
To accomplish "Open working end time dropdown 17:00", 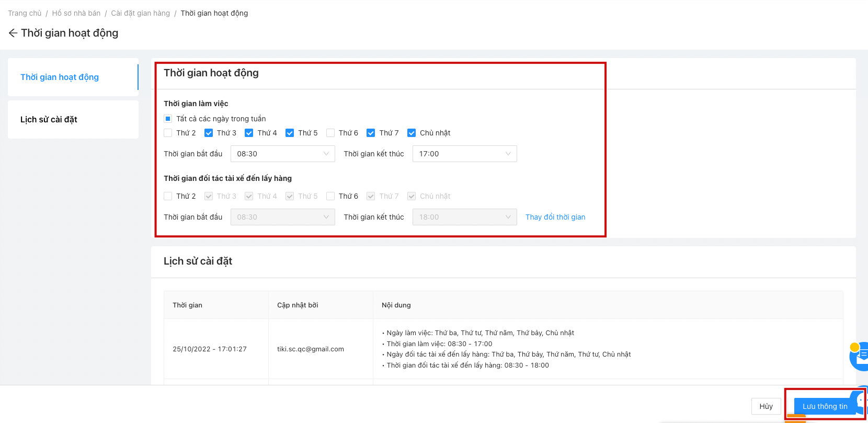I will 465,154.
